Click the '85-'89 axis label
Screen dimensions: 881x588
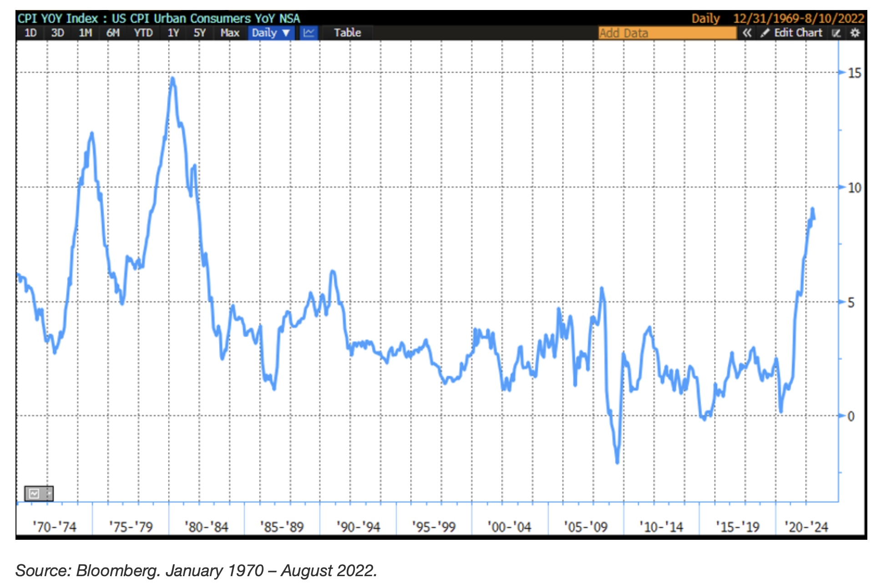tap(282, 527)
